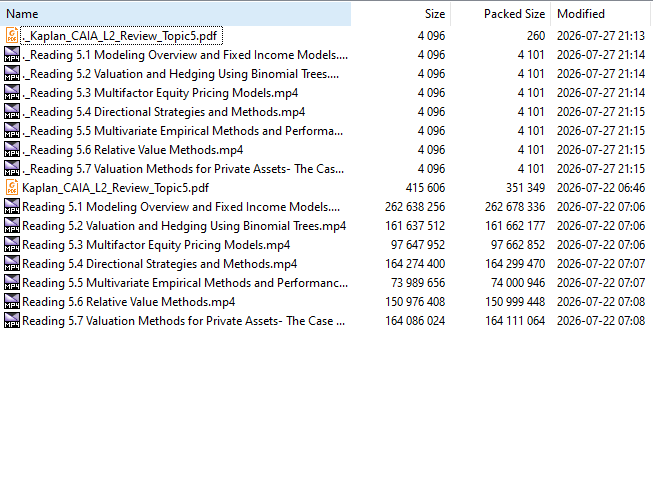653x484 pixels.
Task: Click the PDF icon of ._Kaplan_CAIA_L2_Review_Topic5.pdf
Action: (x=12, y=35)
